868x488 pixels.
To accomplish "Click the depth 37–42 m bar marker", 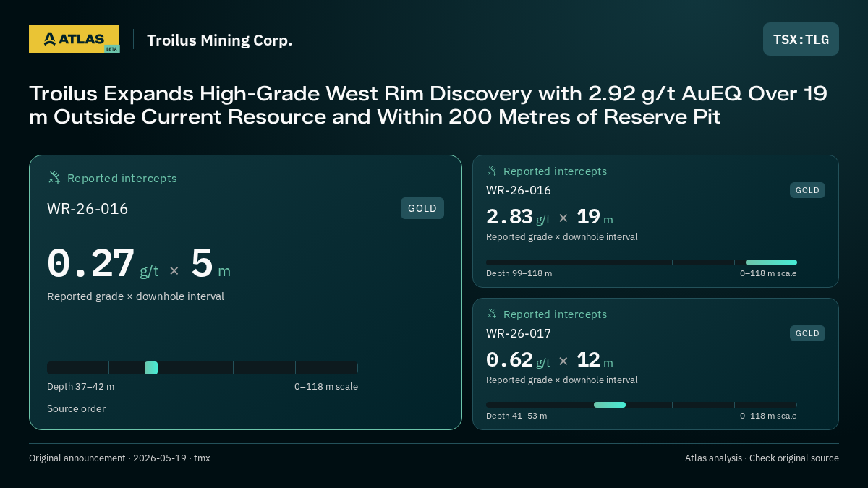I will tap(151, 368).
